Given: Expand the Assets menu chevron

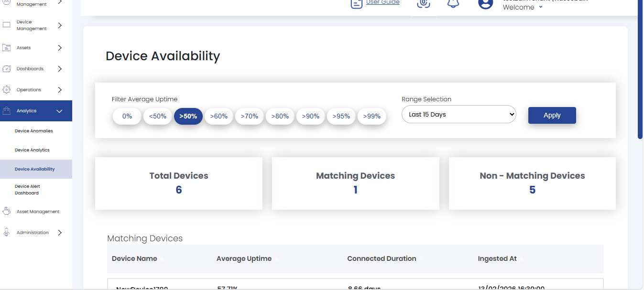Looking at the screenshot, I should pos(60,48).
